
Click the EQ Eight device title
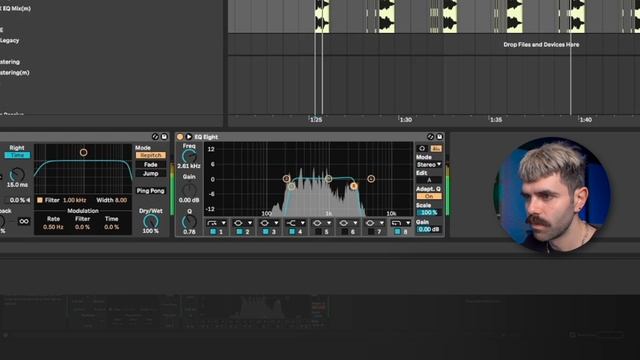point(206,137)
